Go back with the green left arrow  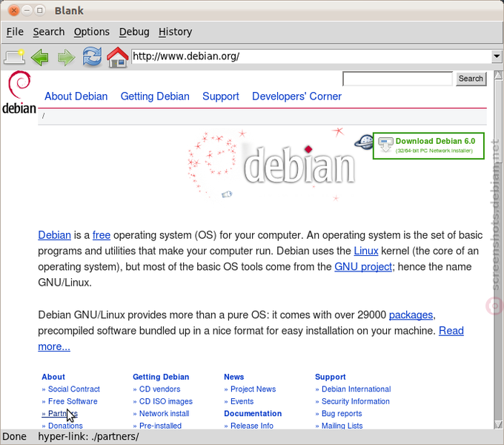(x=40, y=57)
